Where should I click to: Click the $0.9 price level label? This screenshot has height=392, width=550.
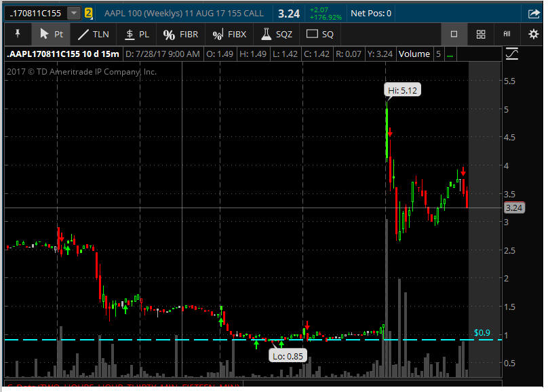pyautogui.click(x=482, y=332)
